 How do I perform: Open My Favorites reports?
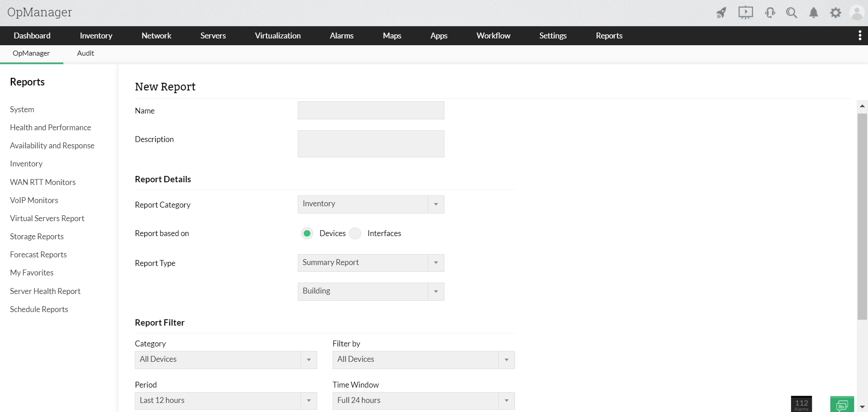point(32,273)
